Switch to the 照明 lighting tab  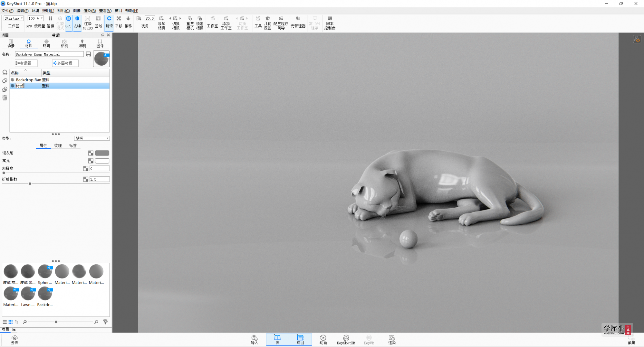click(82, 43)
